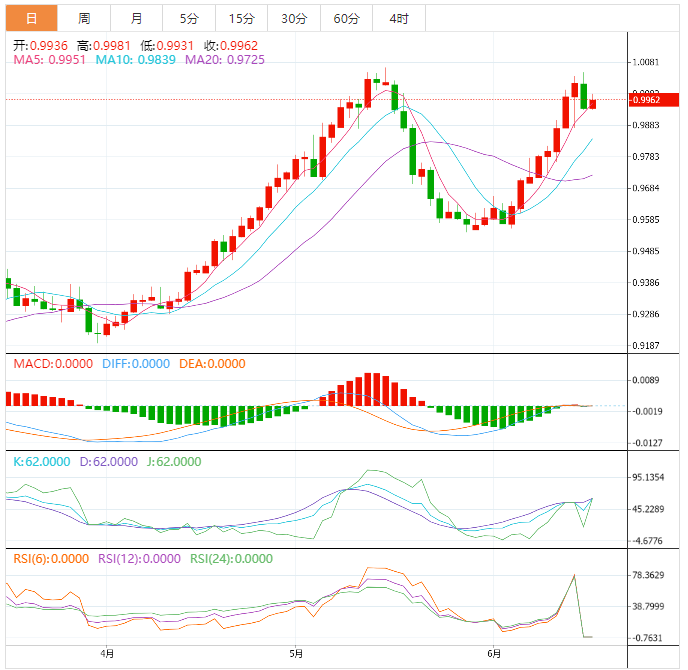Open the 5分 interval tab
Image resolution: width=688 pixels, height=670 pixels.
pyautogui.click(x=189, y=19)
